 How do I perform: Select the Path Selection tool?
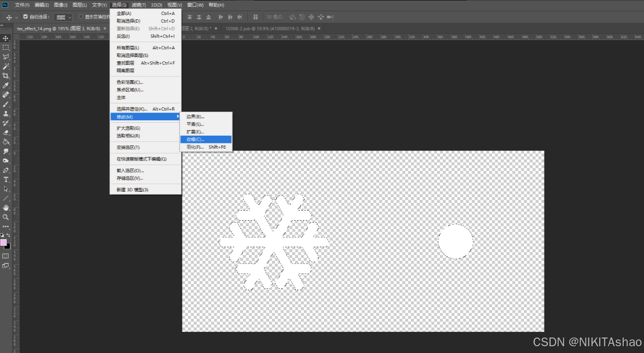tap(6, 189)
